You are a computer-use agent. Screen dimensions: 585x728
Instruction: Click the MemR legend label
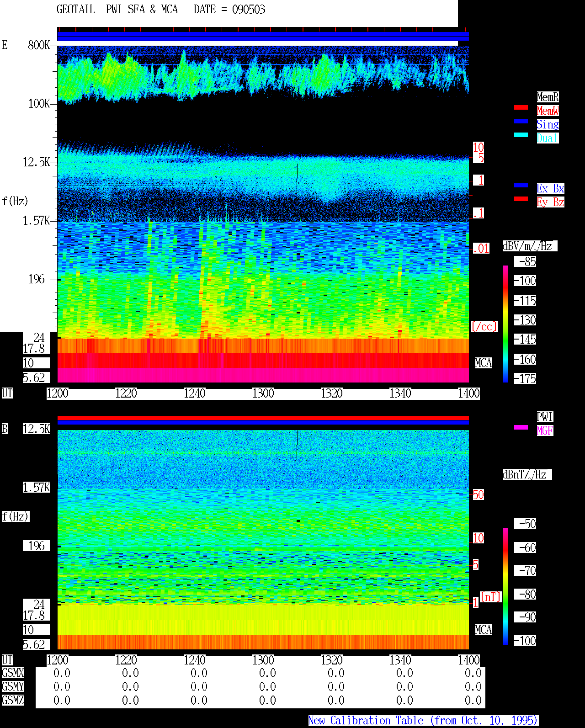[x=548, y=97]
